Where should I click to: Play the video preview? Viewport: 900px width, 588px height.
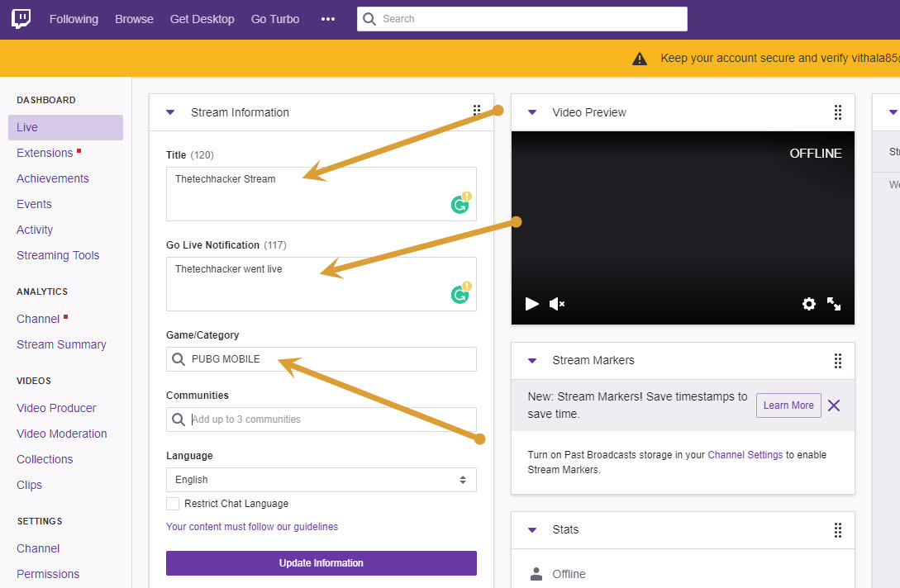(x=531, y=303)
